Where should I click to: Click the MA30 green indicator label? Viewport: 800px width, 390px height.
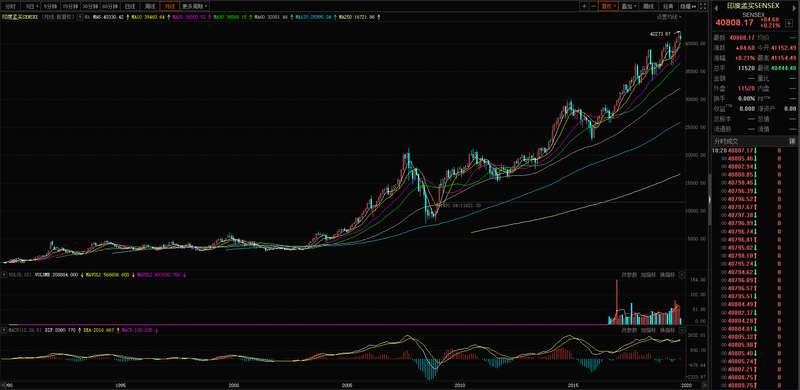pos(230,17)
